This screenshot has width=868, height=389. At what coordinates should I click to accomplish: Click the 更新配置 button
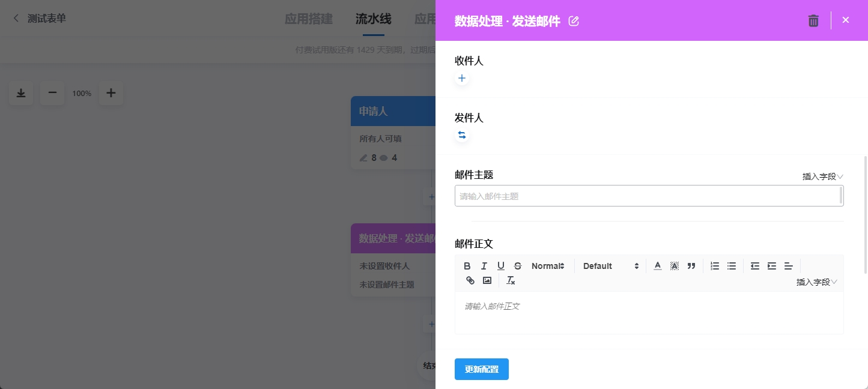(481, 369)
